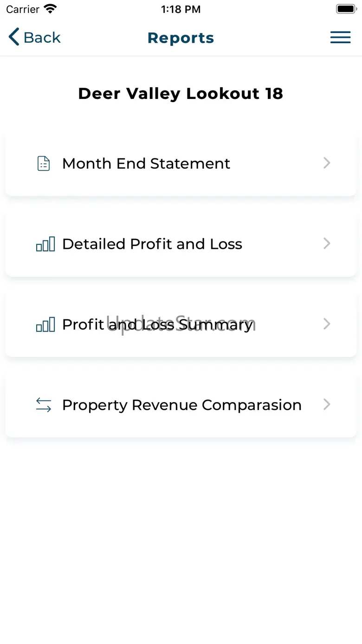Expand Month End Statement via right chevron
Viewport: 362px width, 644px height.
tap(327, 163)
